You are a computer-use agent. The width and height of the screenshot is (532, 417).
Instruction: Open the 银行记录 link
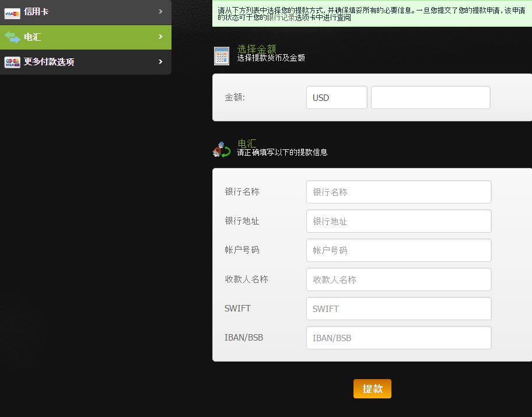pos(281,17)
